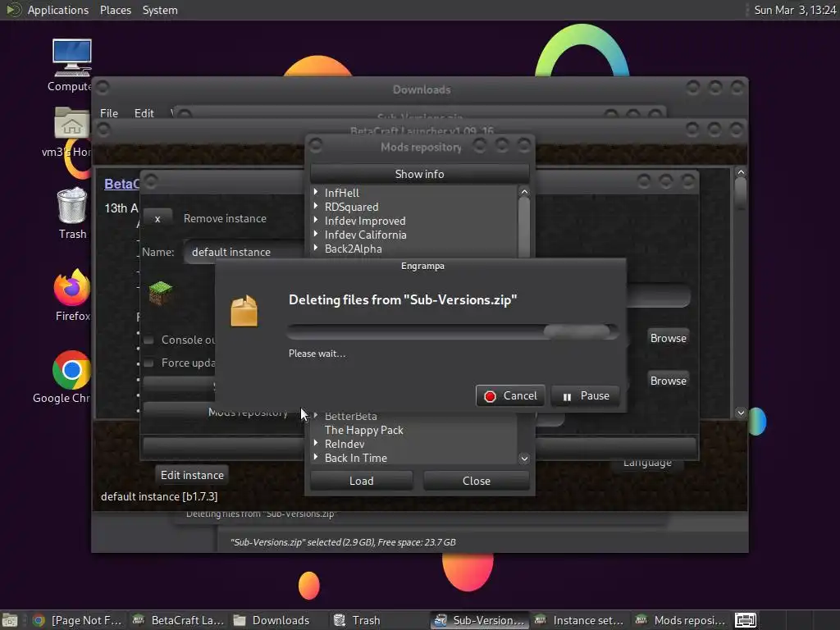The image size is (840, 630).
Task: Expand the BetterBeta mod entry
Action: point(316,416)
